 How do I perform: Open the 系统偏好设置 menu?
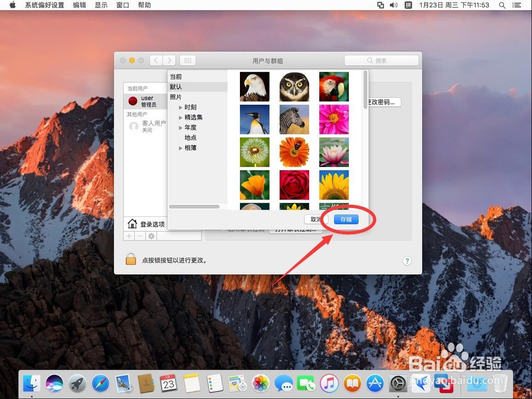point(45,5)
